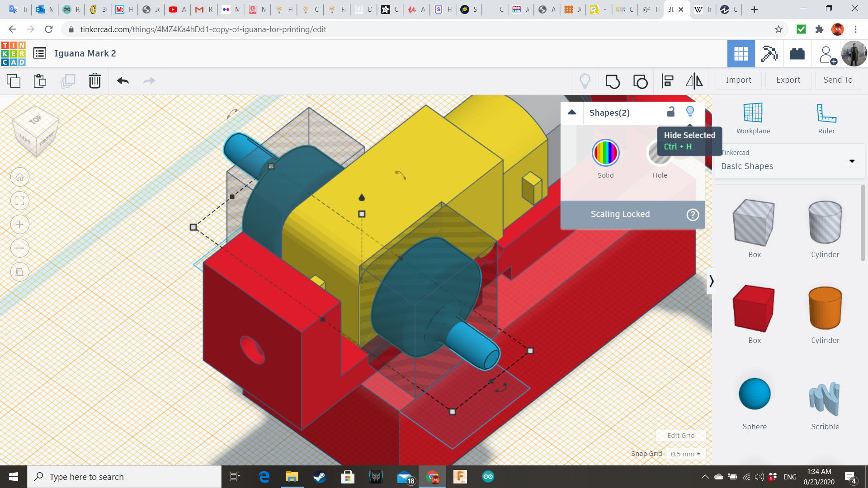Click Home view button
This screenshot has height=488, width=868.
click(20, 177)
